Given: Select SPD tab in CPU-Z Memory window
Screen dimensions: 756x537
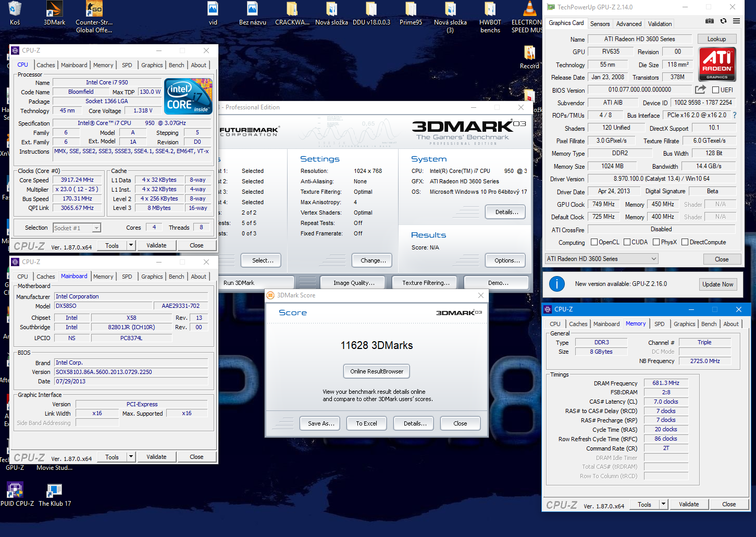Looking at the screenshot, I should pyautogui.click(x=660, y=324).
